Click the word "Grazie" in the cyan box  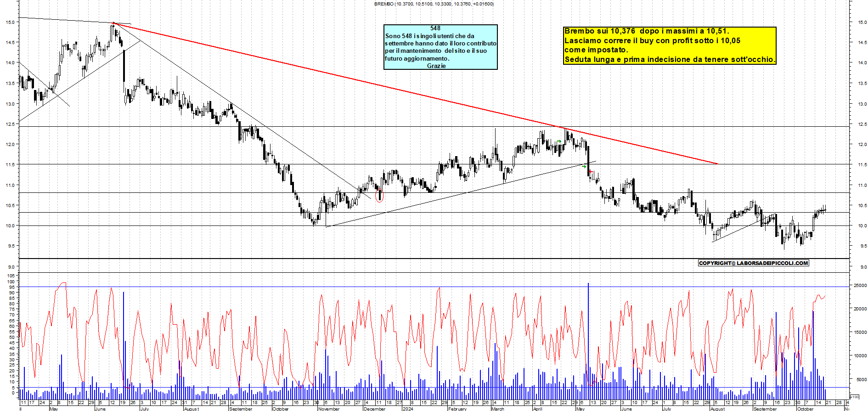[x=436, y=66]
